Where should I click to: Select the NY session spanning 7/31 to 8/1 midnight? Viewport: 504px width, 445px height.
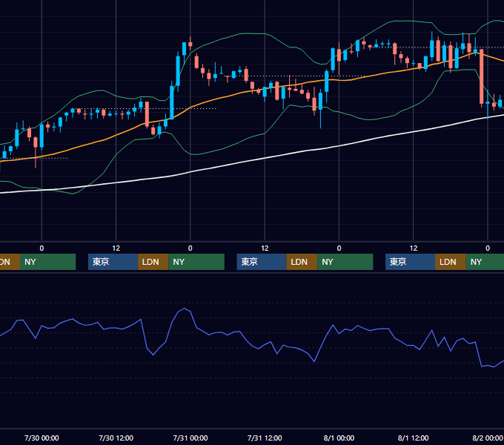(x=345, y=262)
